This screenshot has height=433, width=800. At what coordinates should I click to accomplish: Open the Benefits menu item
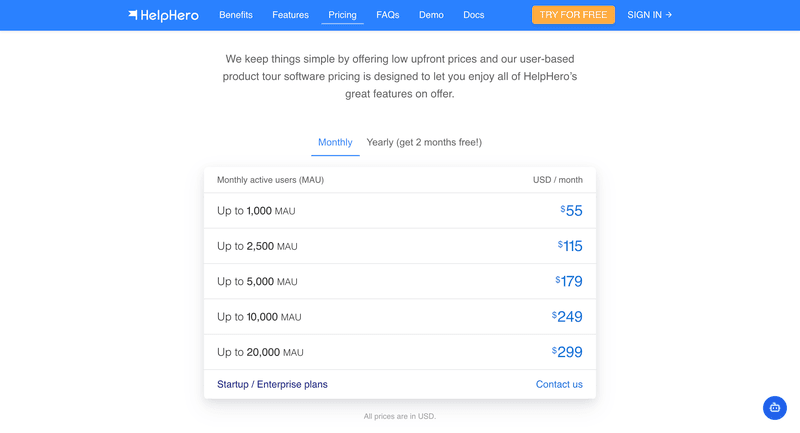tap(235, 15)
